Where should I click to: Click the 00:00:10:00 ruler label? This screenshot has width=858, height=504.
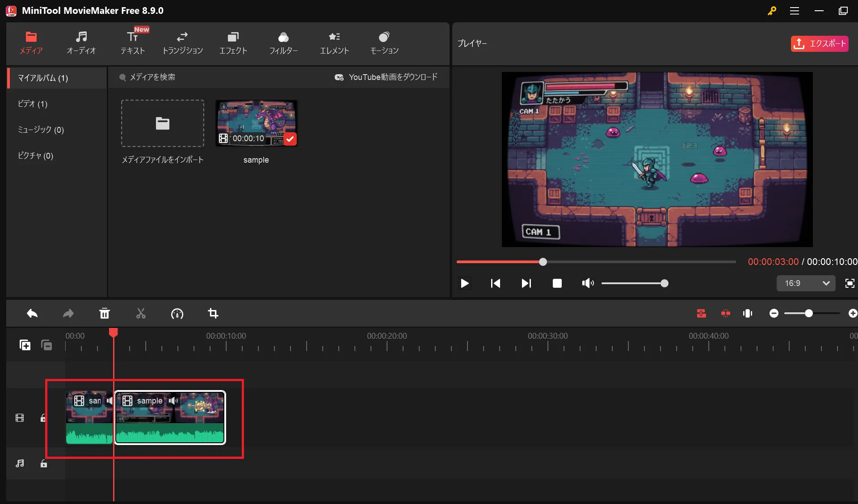226,336
